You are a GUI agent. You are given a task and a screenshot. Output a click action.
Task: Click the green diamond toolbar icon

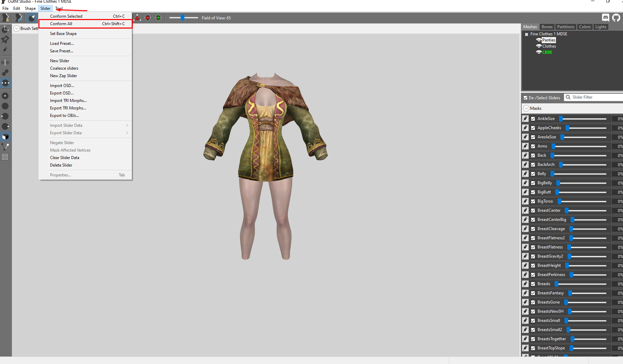[158, 18]
